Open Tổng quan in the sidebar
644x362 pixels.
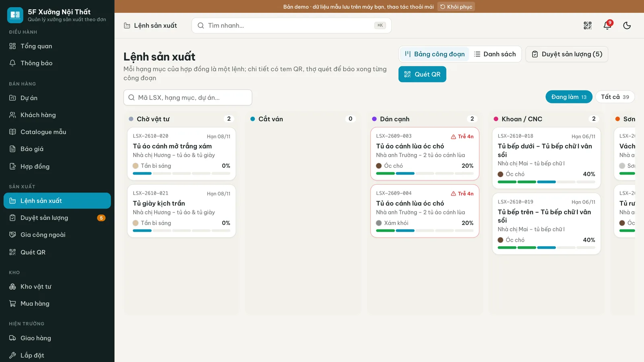[57, 46]
